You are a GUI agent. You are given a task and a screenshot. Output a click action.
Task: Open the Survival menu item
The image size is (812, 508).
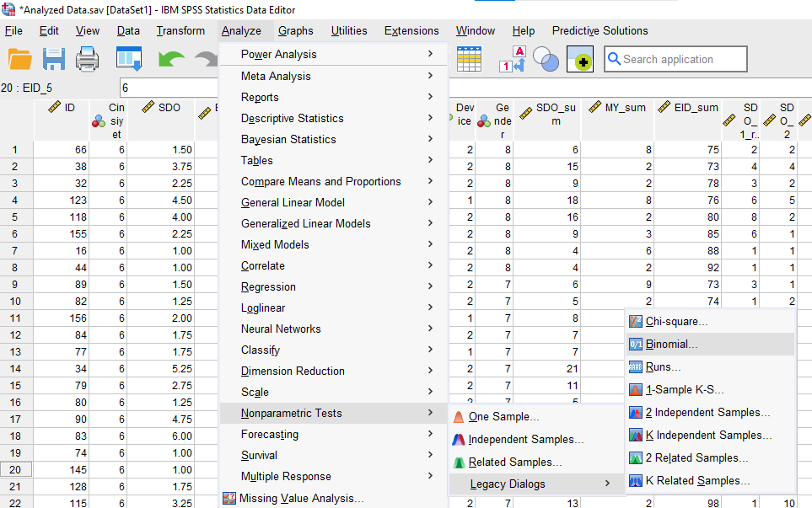coord(333,455)
